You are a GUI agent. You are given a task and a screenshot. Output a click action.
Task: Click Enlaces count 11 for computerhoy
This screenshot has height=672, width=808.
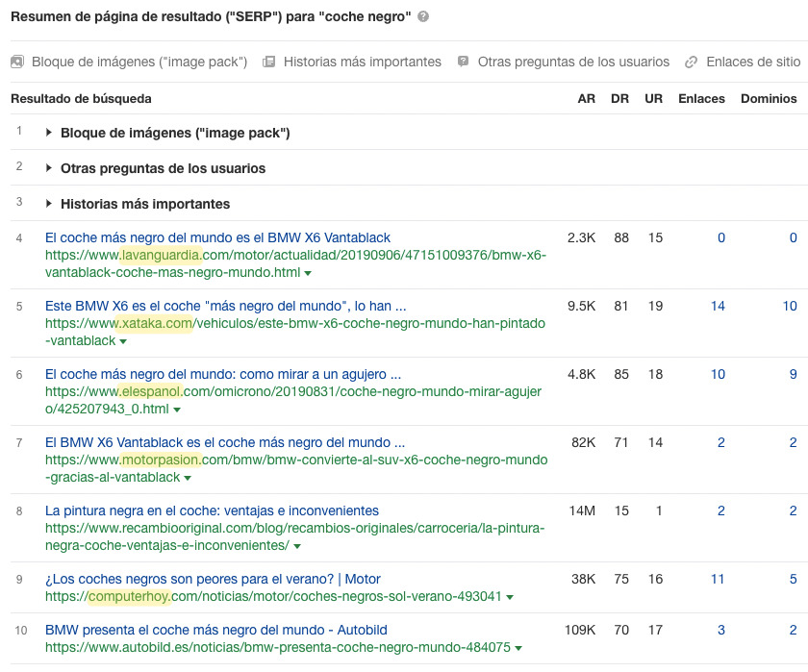(x=718, y=579)
